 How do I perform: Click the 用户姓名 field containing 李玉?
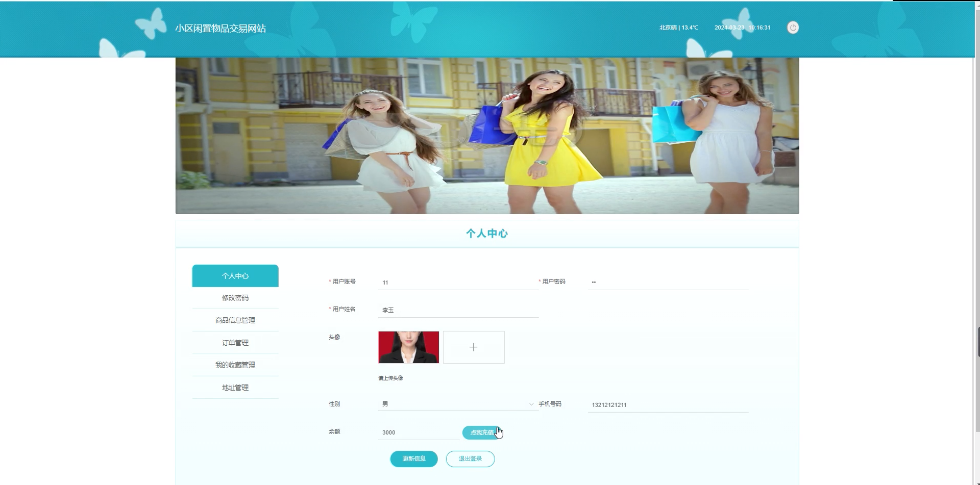[458, 310]
